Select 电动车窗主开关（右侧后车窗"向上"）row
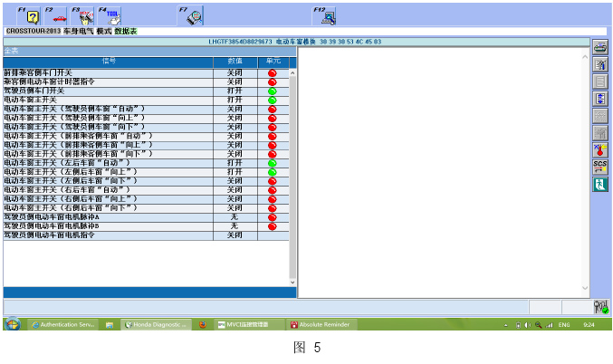This screenshot has width=613, height=364. click(x=146, y=199)
